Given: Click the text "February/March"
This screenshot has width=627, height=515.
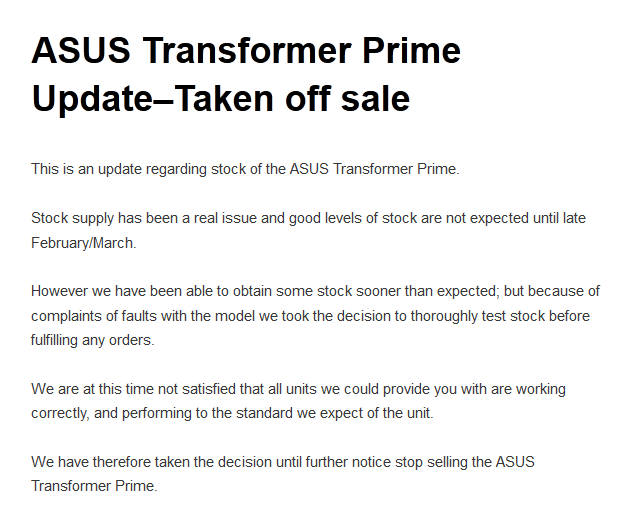Looking at the screenshot, I should pos(83,242).
